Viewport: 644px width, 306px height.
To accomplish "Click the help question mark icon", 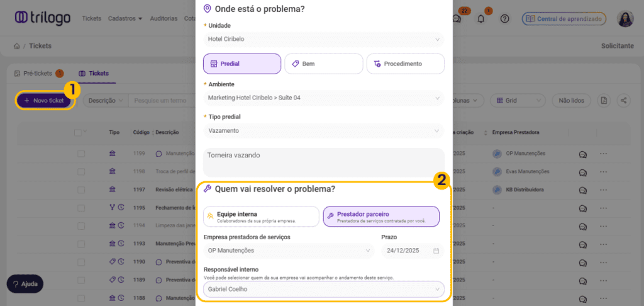I will [504, 19].
